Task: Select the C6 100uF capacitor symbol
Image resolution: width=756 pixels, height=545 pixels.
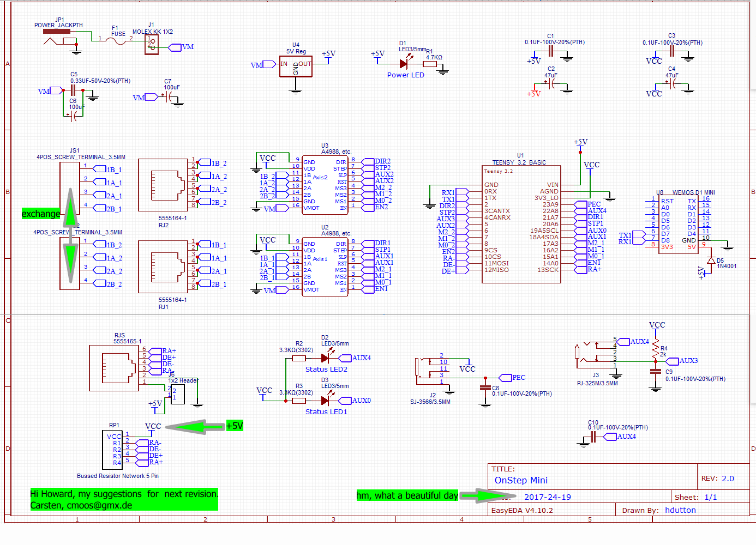Action: pos(73,115)
